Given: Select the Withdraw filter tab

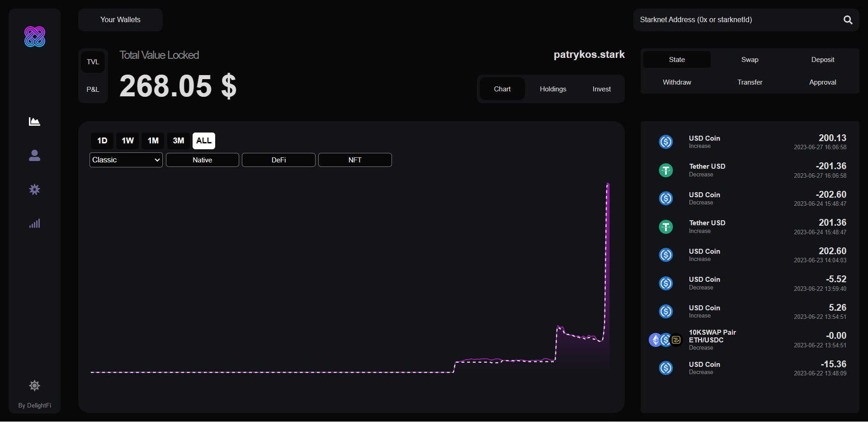Looking at the screenshot, I should point(677,82).
